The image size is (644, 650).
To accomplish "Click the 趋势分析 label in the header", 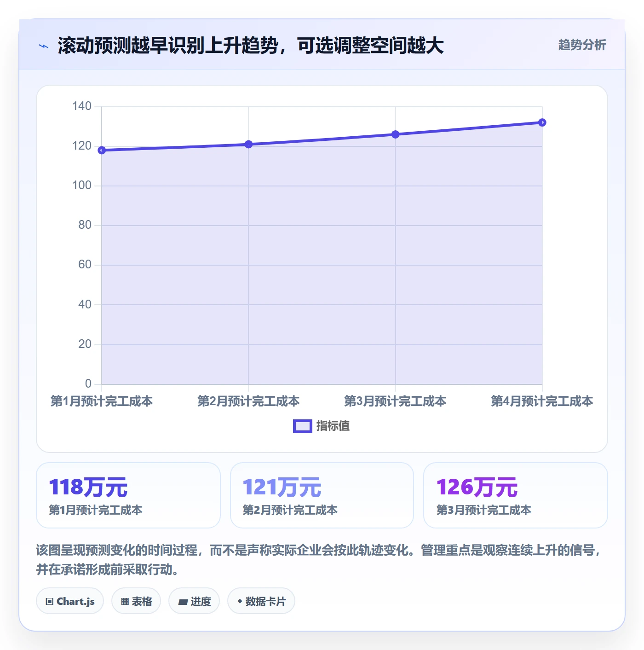I will [x=582, y=45].
